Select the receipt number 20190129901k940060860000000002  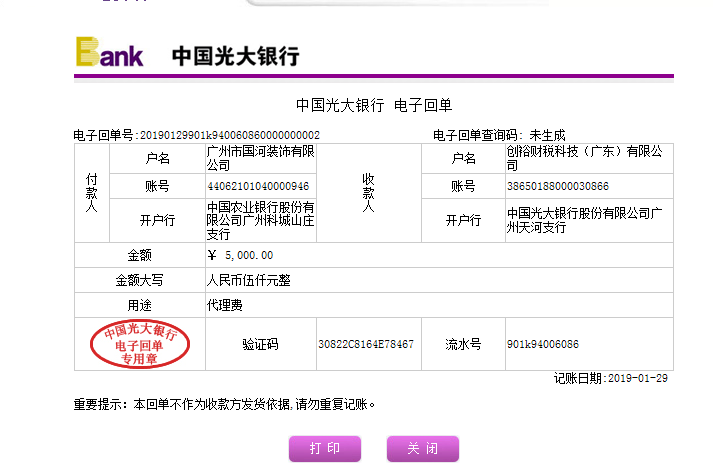pos(230,135)
